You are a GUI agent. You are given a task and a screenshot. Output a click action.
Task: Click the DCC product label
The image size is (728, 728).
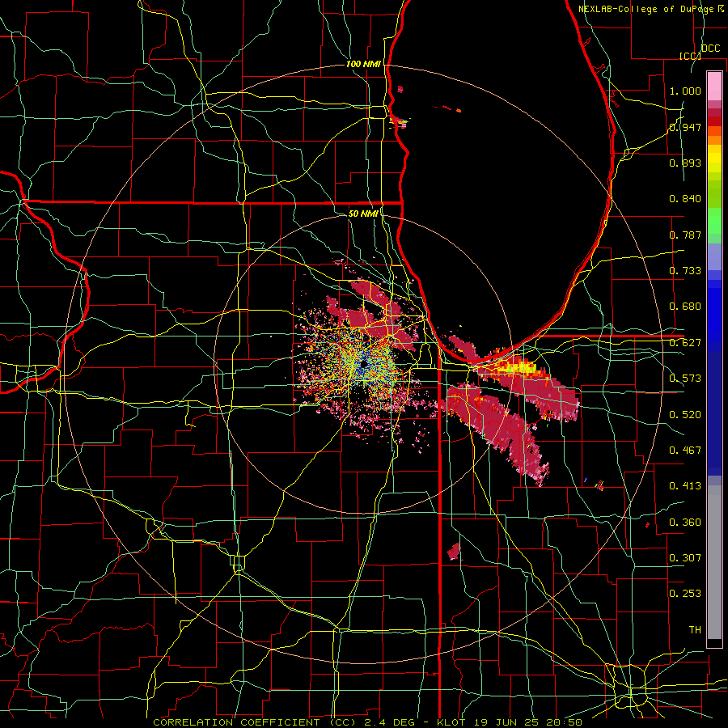(710, 49)
